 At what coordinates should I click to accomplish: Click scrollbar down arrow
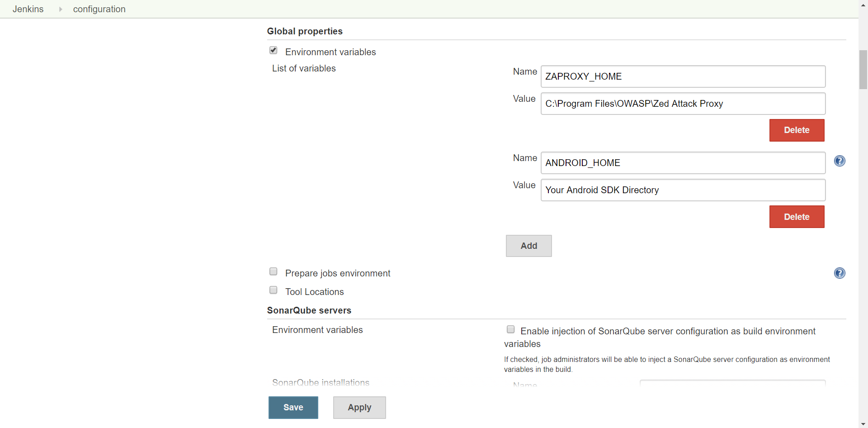point(863,424)
